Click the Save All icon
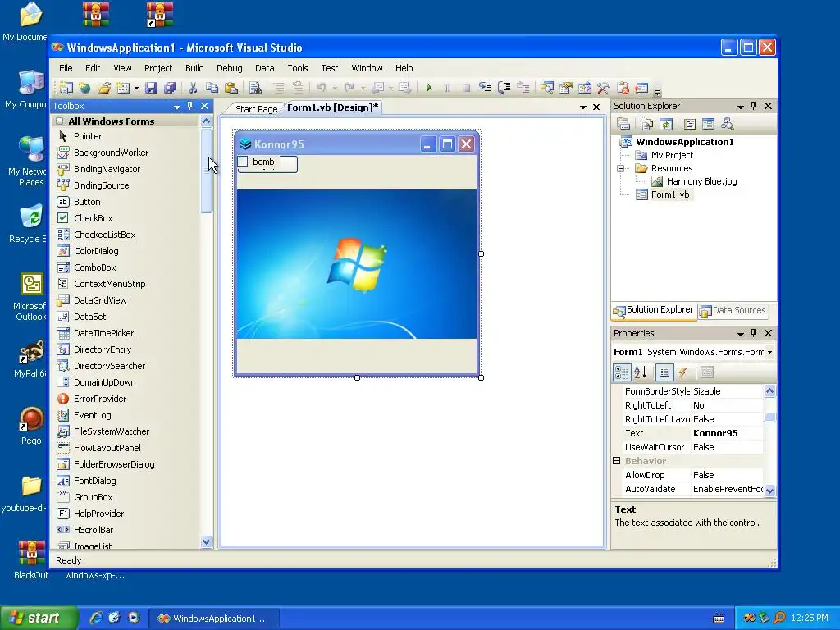 170,87
